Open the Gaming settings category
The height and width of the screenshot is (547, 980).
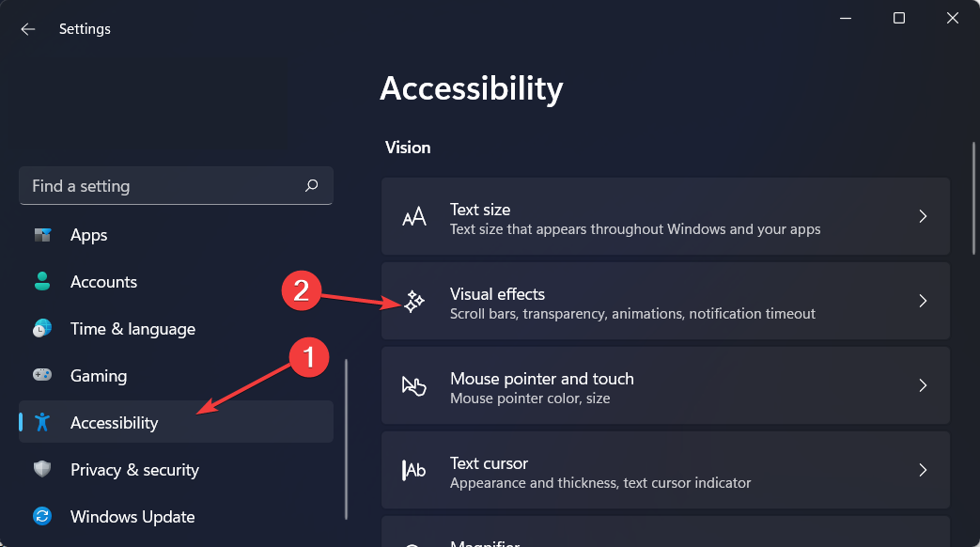coord(99,376)
